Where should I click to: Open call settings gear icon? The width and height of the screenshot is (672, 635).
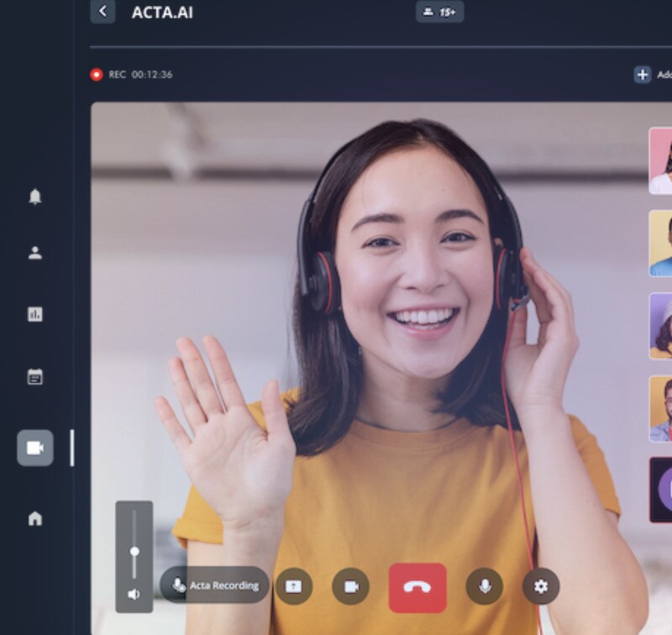click(x=541, y=586)
